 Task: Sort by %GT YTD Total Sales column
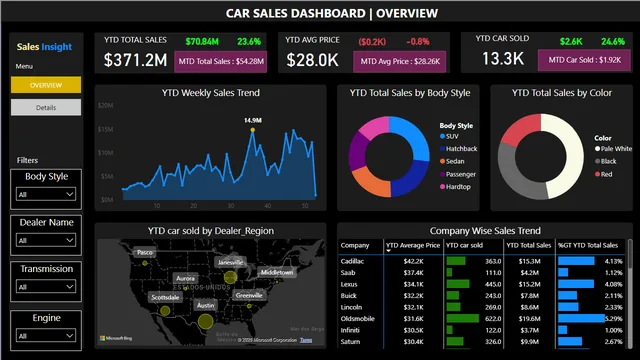(x=588, y=245)
